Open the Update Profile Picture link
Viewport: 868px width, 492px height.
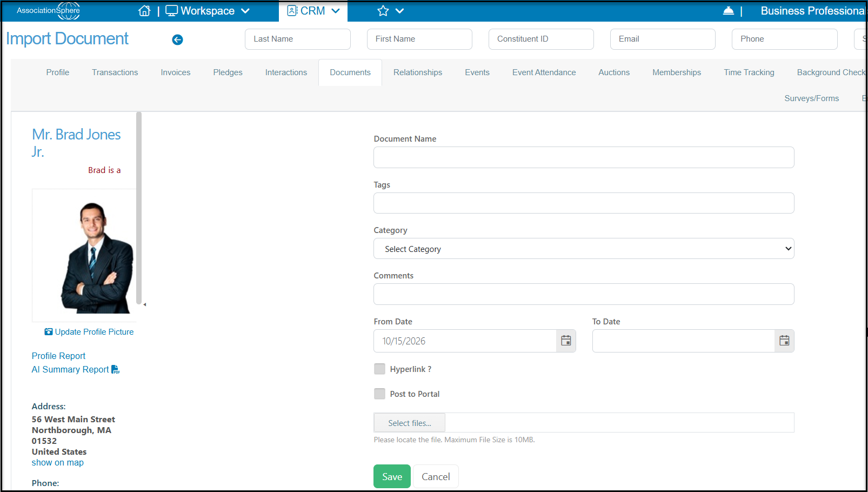89,332
